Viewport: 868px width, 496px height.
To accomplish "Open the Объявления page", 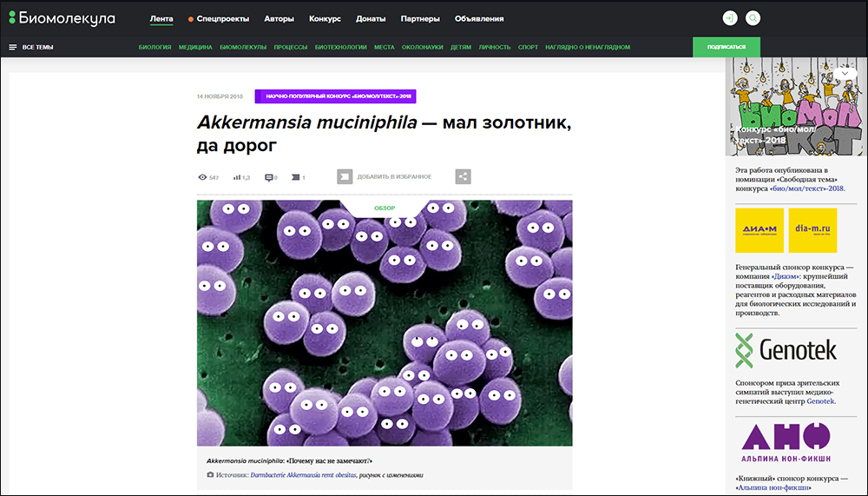I will tap(479, 19).
